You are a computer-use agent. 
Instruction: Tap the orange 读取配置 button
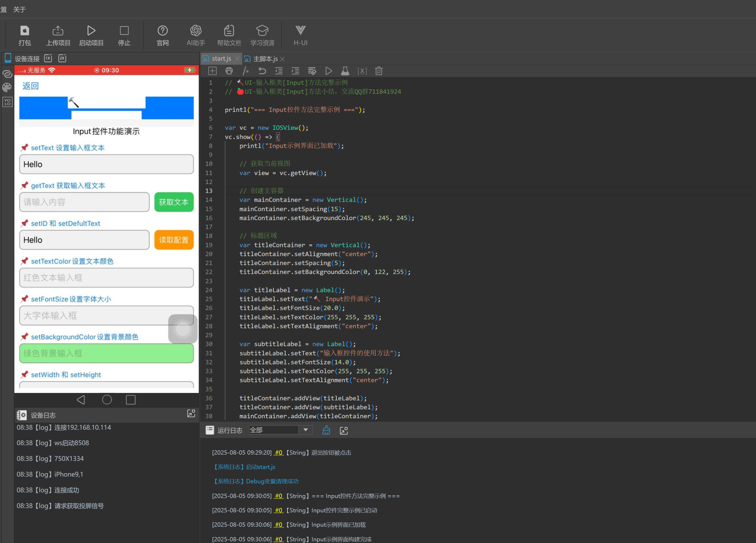click(x=174, y=240)
